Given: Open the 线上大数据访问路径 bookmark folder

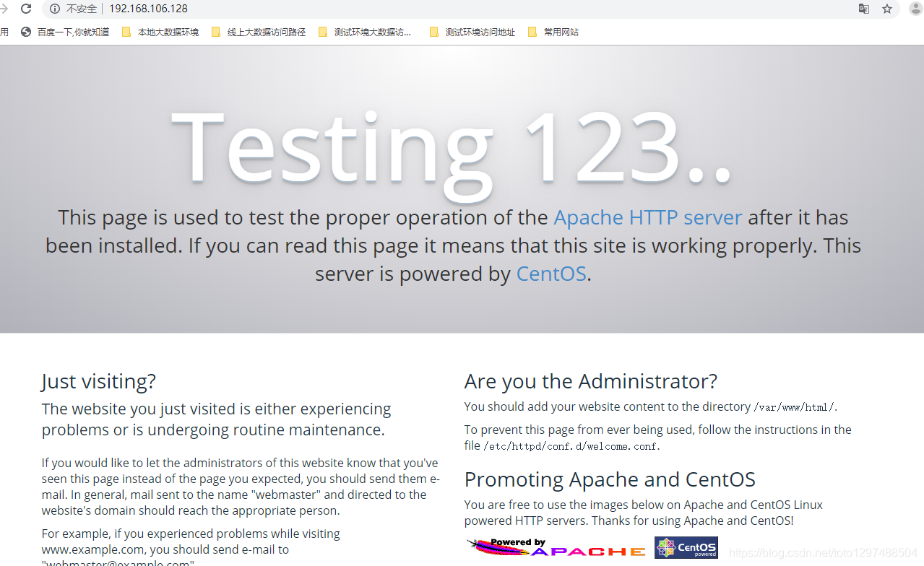Looking at the screenshot, I should [259, 32].
